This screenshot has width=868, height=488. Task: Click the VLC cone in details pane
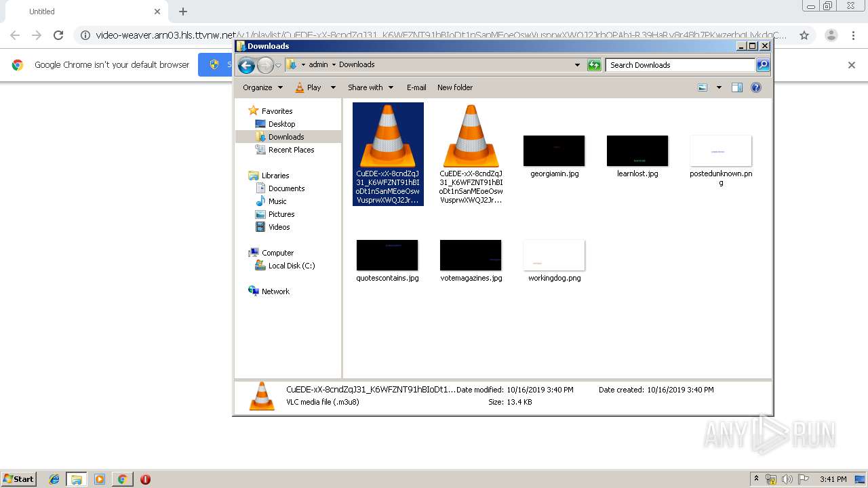click(262, 396)
